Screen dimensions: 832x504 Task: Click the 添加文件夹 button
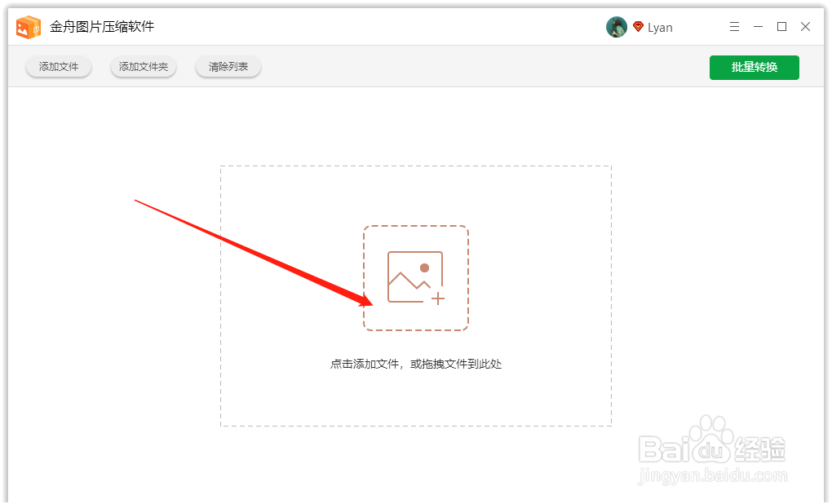[144, 67]
